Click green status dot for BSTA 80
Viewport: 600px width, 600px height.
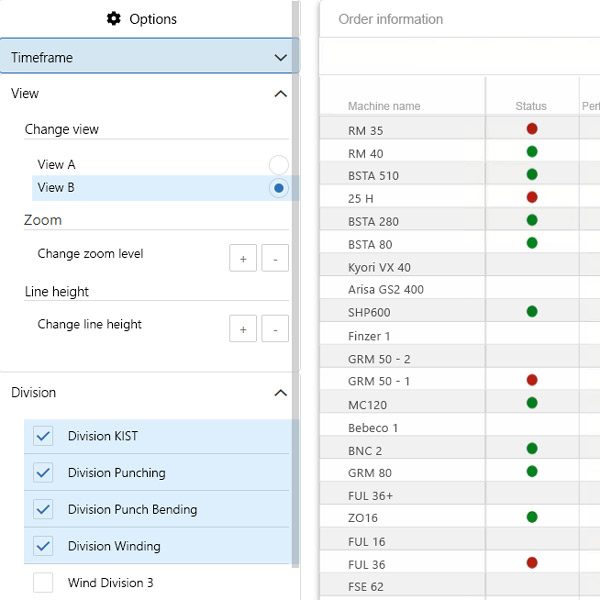pyautogui.click(x=532, y=243)
